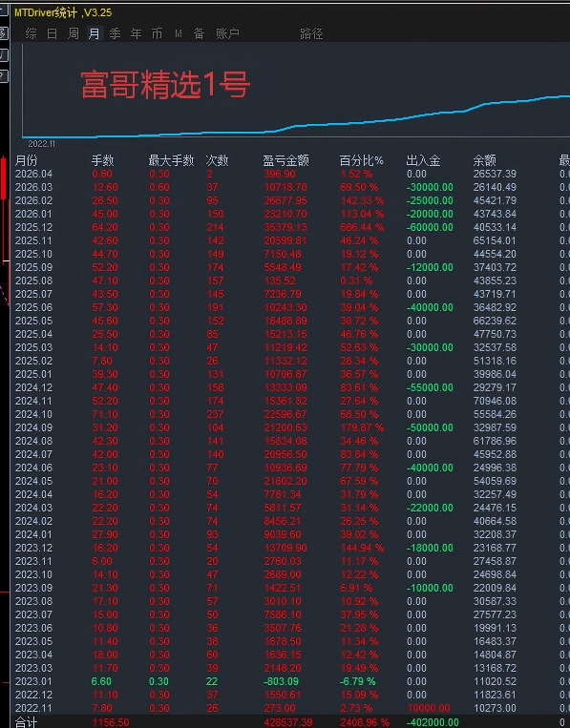Click the 686.44 % percentage cell

362,227
